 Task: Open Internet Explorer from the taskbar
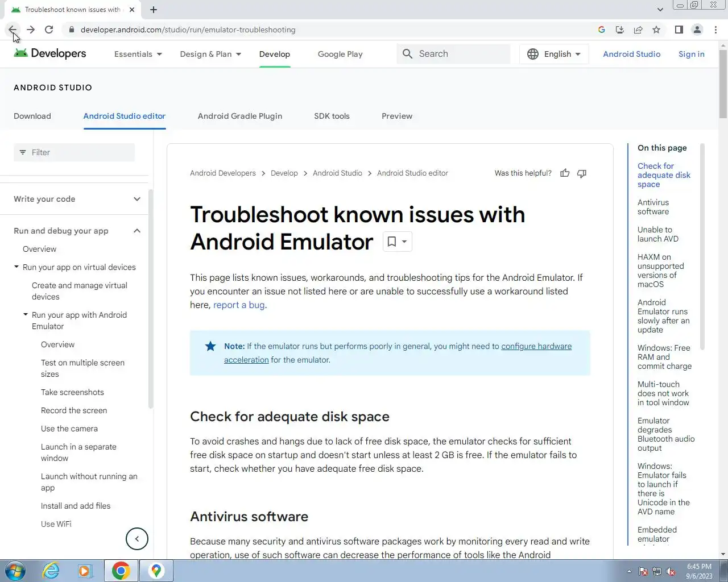[x=51, y=571]
